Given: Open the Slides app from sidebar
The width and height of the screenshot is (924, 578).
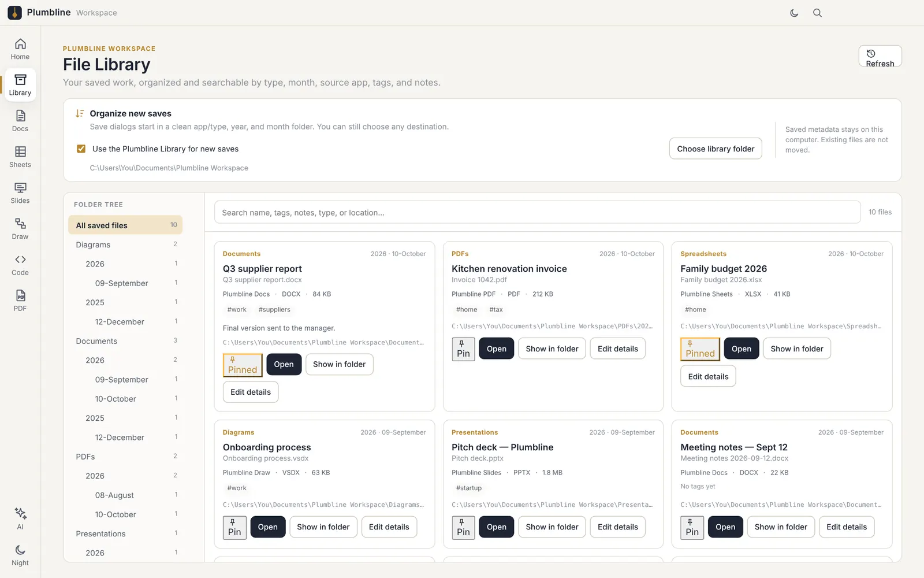Looking at the screenshot, I should [20, 193].
